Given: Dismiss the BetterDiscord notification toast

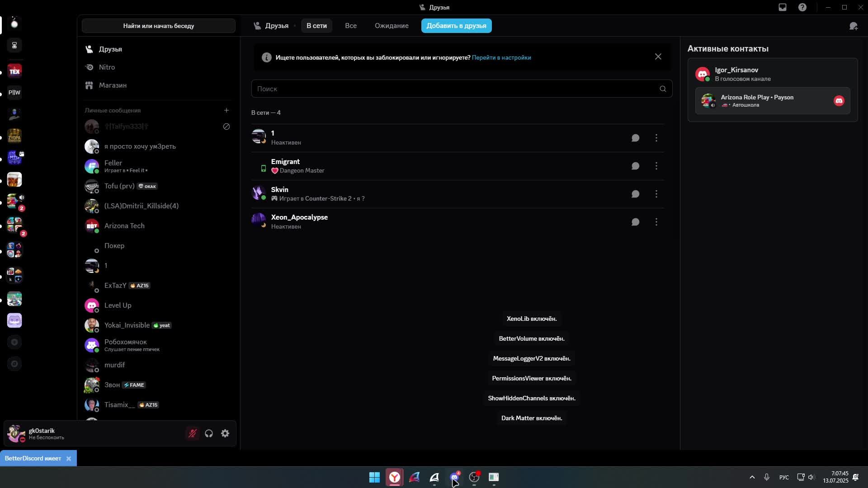Looking at the screenshot, I should tap(69, 459).
